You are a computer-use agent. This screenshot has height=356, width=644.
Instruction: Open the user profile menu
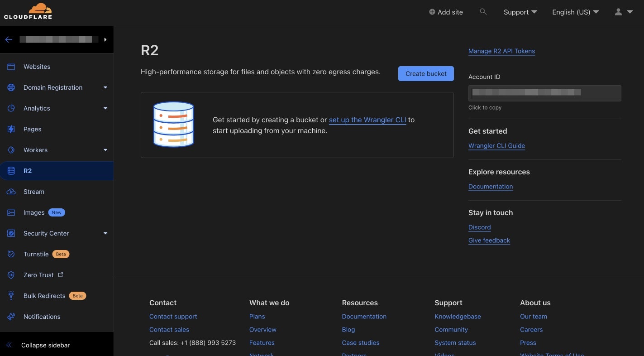pyautogui.click(x=624, y=12)
